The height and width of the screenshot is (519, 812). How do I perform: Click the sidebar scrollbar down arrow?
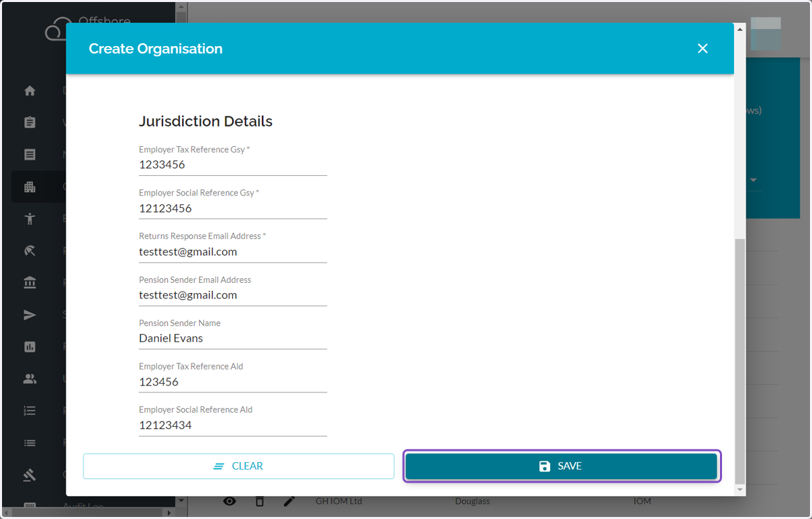[181, 501]
